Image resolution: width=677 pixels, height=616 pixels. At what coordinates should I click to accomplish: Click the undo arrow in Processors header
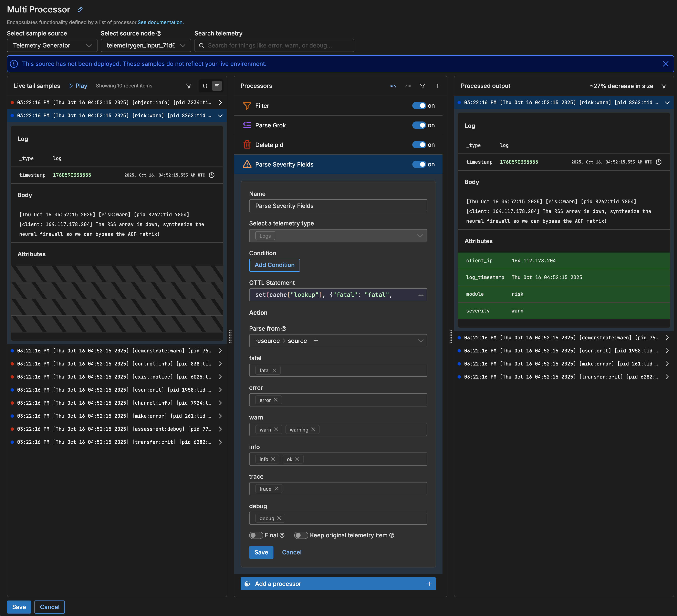393,86
